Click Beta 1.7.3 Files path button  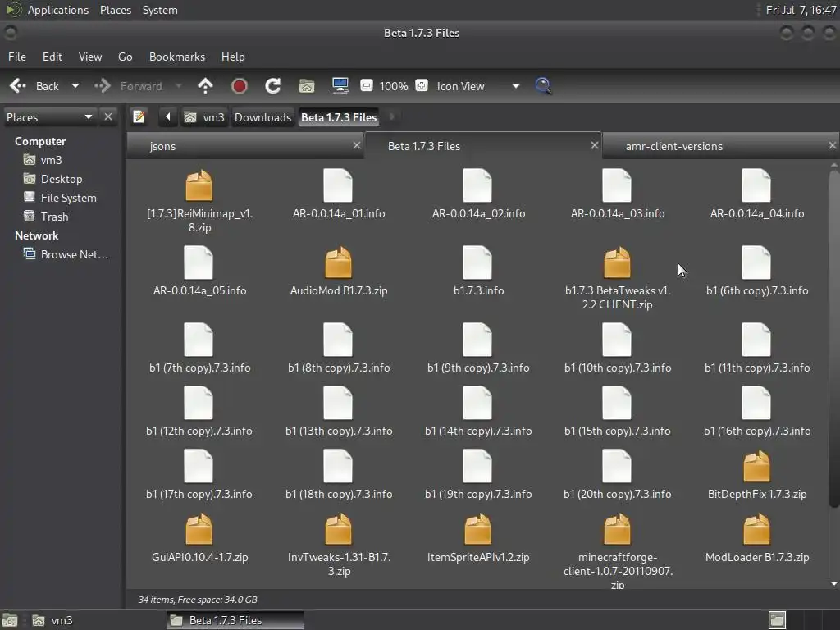coord(339,116)
